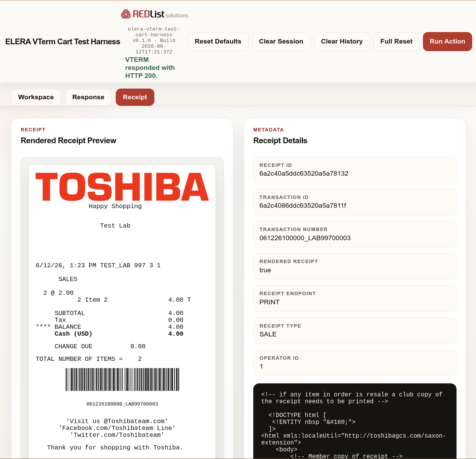The width and height of the screenshot is (476, 459).
Task: Click the Receipt Details heading
Action: click(280, 141)
